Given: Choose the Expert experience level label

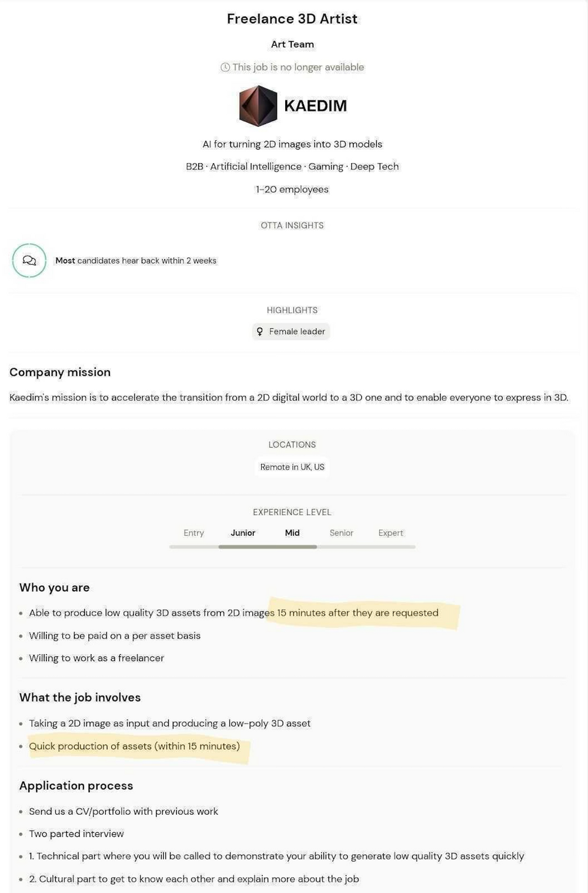Looking at the screenshot, I should point(390,533).
